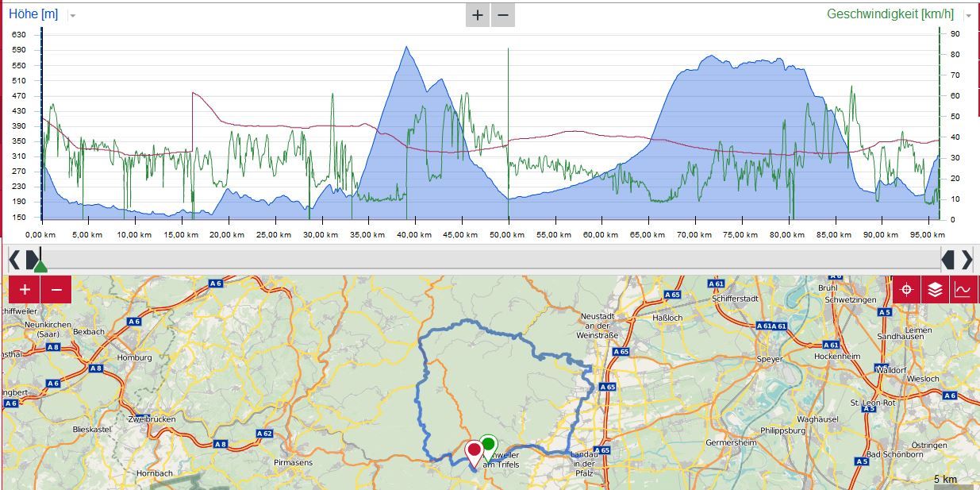Center map on track with crosshair icon

click(907, 290)
